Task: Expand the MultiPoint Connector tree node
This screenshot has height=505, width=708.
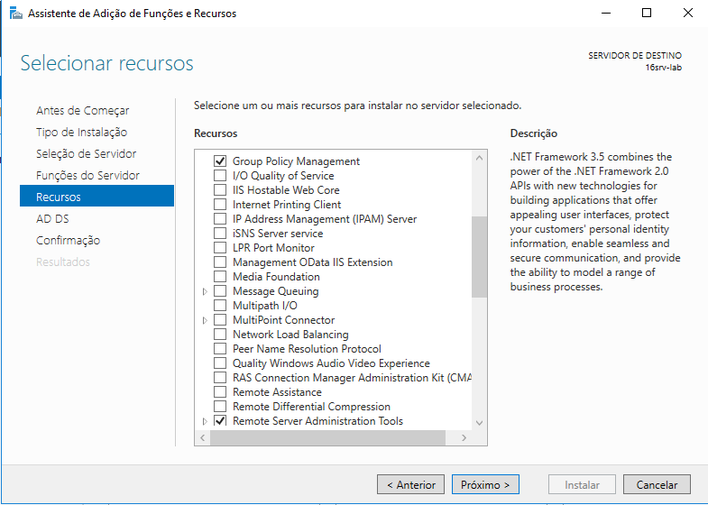Action: pyautogui.click(x=205, y=320)
